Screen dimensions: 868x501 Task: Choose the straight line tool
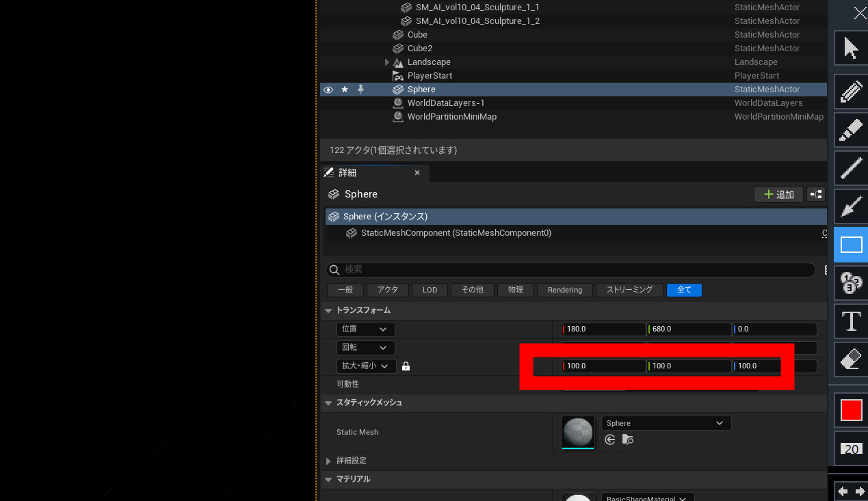coord(850,168)
